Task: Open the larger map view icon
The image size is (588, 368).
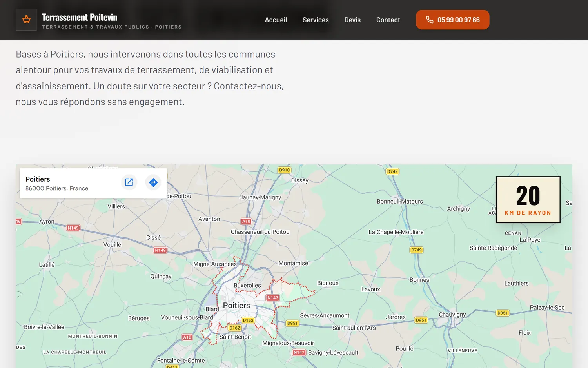Action: 129,182
